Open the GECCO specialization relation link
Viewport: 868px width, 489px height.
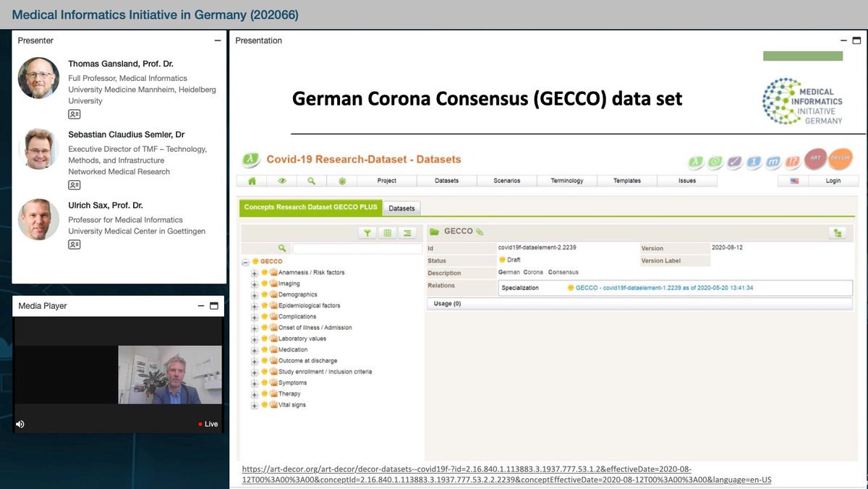(x=665, y=288)
